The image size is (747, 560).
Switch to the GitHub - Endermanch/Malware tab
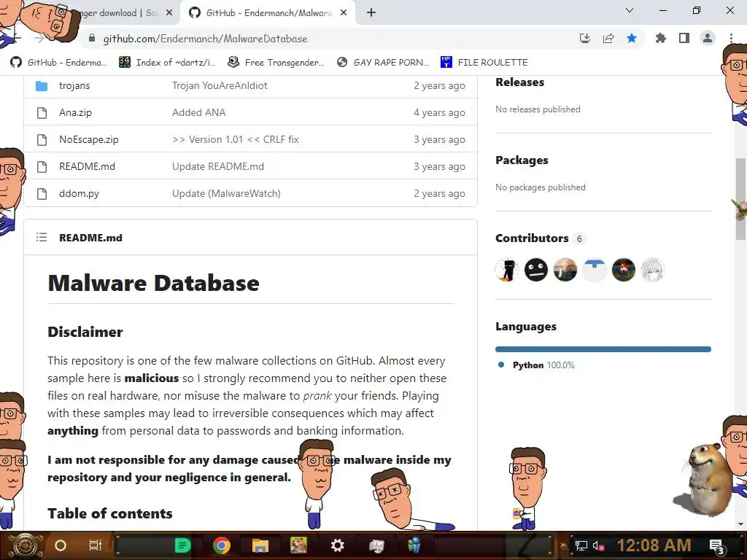tap(268, 13)
